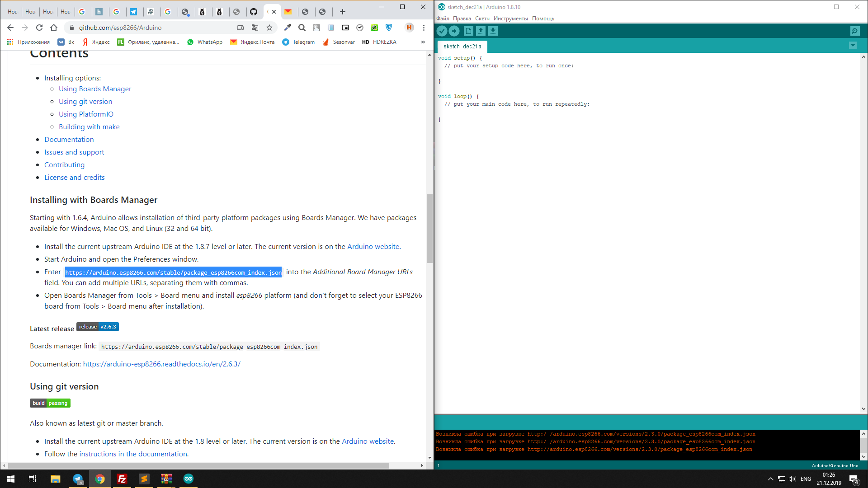The width and height of the screenshot is (868, 488).
Task: Open the Приложения apps bookmark
Action: 28,42
